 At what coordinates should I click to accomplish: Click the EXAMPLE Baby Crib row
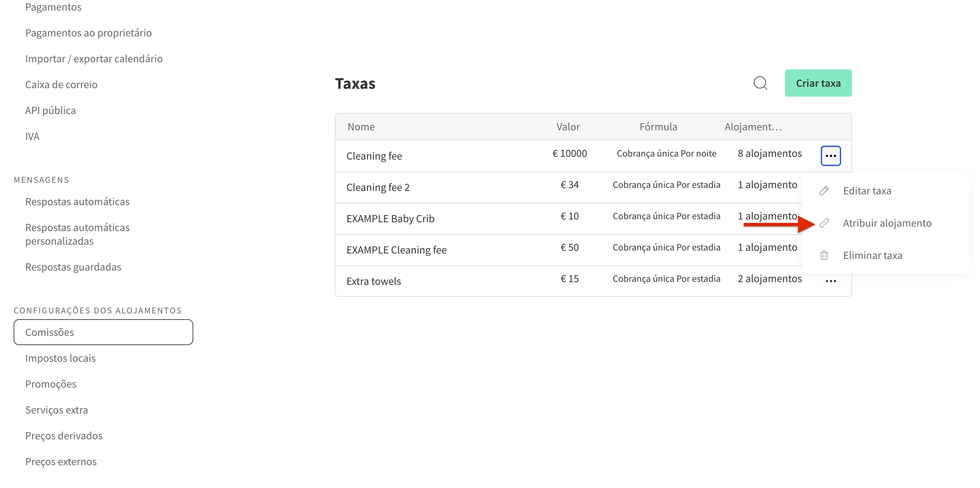point(390,219)
